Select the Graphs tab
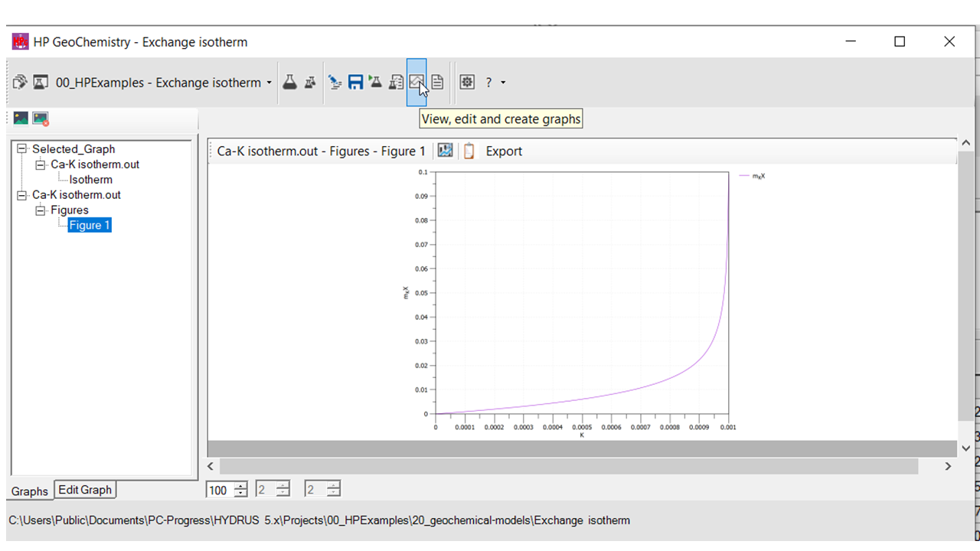The width and height of the screenshot is (980, 551). (x=30, y=491)
